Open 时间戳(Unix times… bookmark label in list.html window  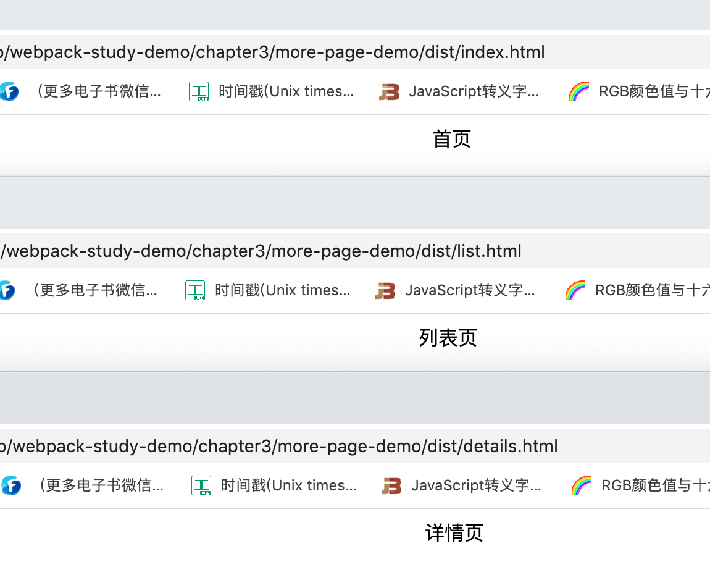pyautogui.click(x=282, y=290)
